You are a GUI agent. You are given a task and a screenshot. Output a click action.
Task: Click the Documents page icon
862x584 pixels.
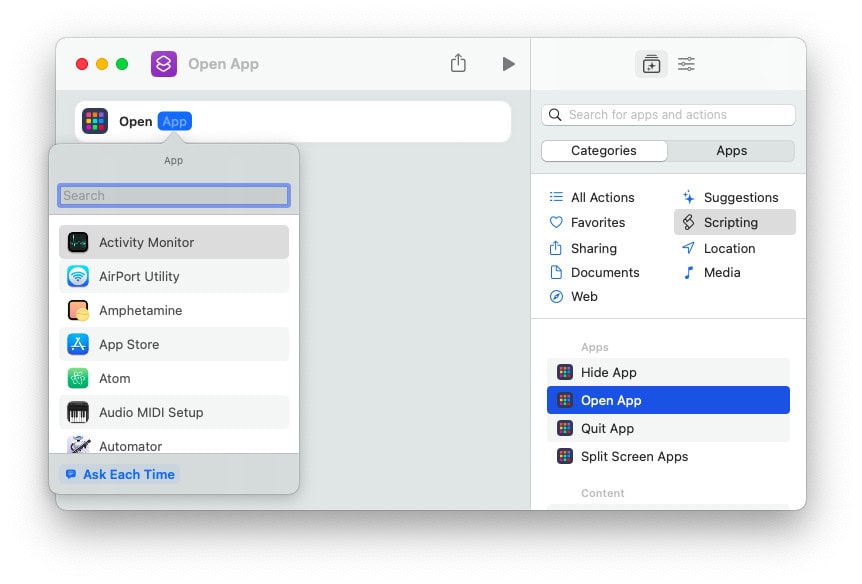(x=556, y=272)
